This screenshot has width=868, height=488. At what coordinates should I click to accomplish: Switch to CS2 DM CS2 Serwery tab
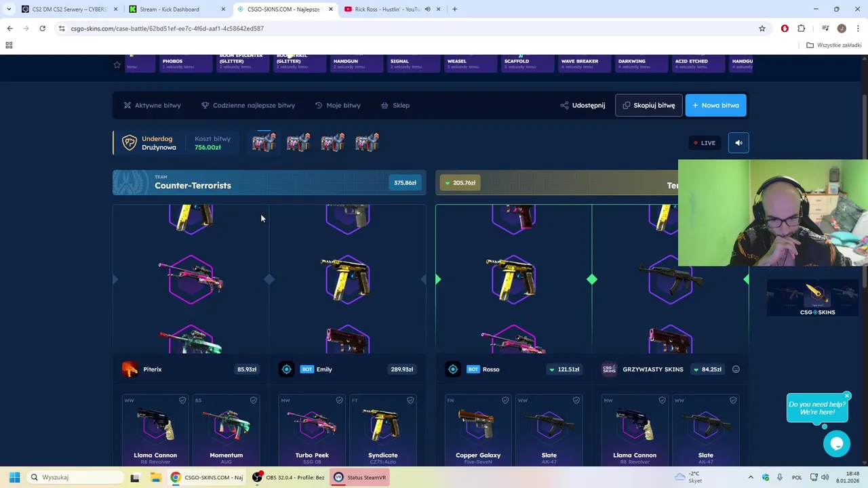point(69,9)
